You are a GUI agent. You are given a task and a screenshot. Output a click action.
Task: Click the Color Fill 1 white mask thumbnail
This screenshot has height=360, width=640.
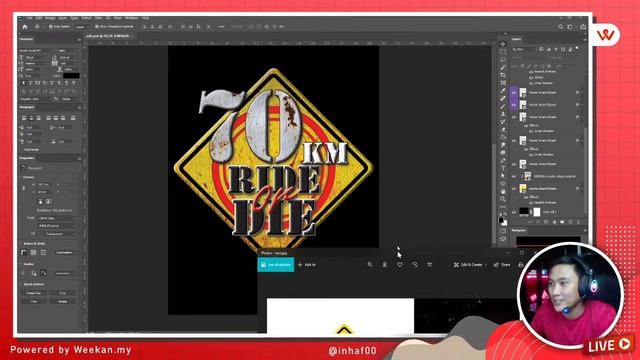click(537, 211)
